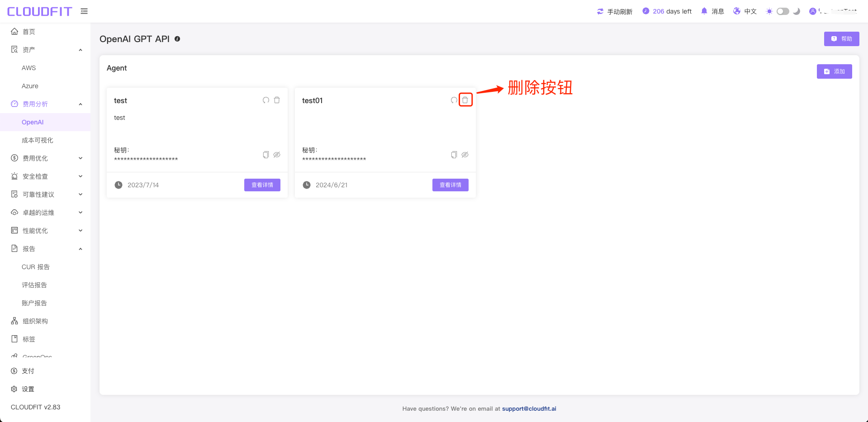Reveal secret key on test01 card

465,155
